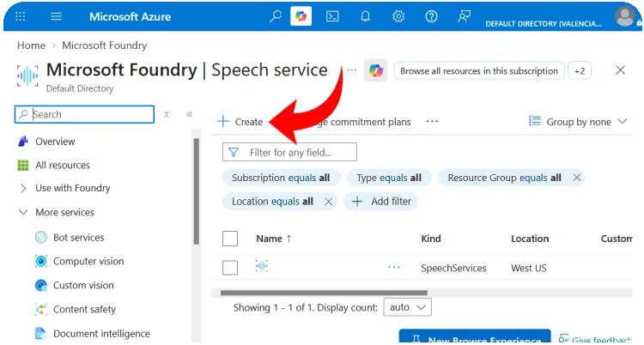Click Browse all resources in this subscription
Screen dimensions: 644x345
tap(479, 71)
